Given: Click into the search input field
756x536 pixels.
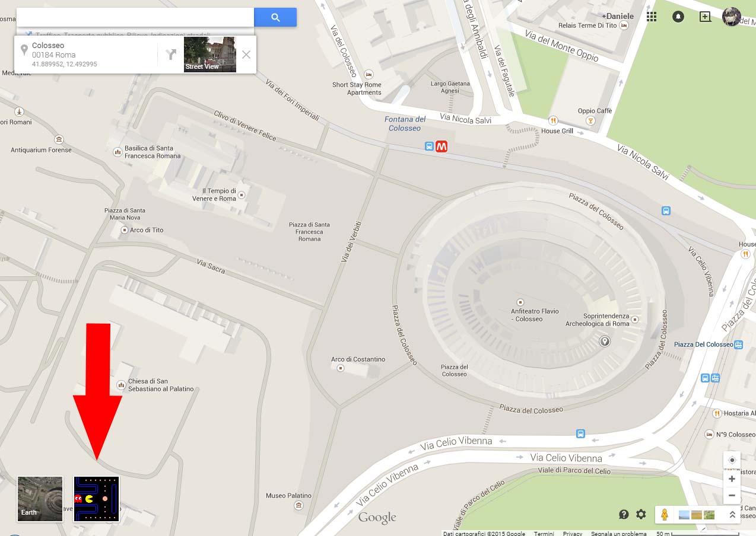Looking at the screenshot, I should click(135, 17).
